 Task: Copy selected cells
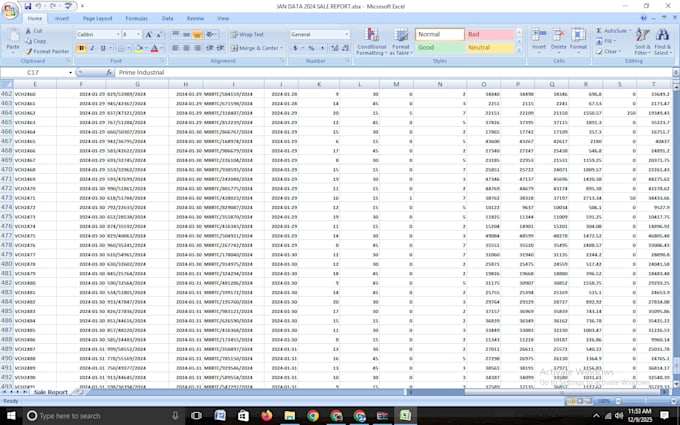(36, 41)
